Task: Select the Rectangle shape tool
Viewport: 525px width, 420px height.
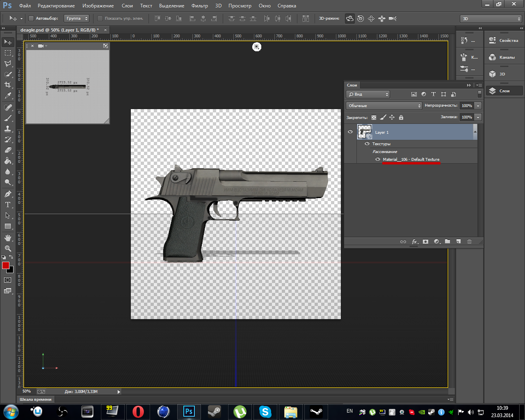Action: tap(8, 226)
